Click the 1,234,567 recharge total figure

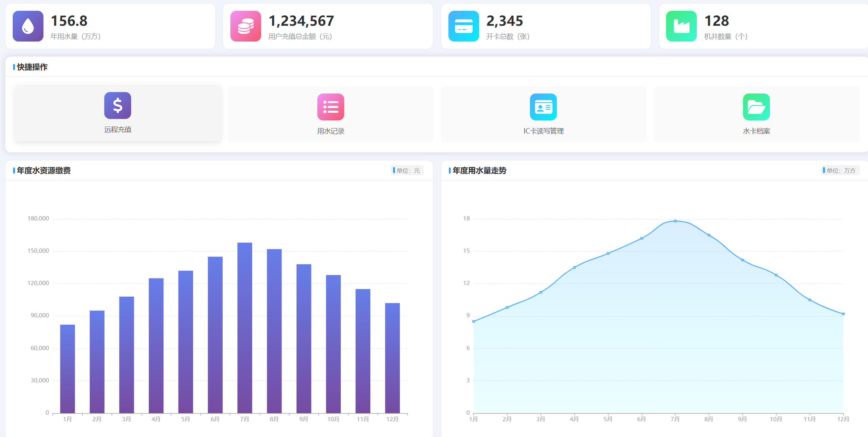click(x=302, y=21)
